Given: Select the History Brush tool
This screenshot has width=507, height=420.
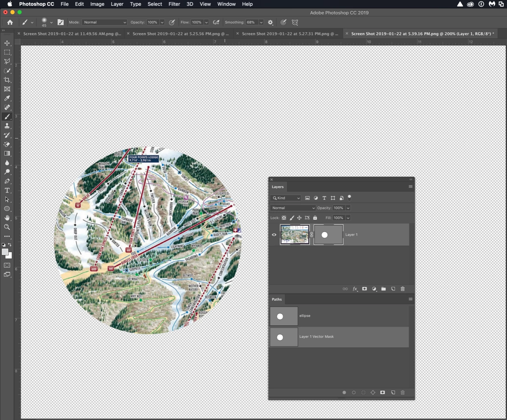Looking at the screenshot, I should coord(7,135).
